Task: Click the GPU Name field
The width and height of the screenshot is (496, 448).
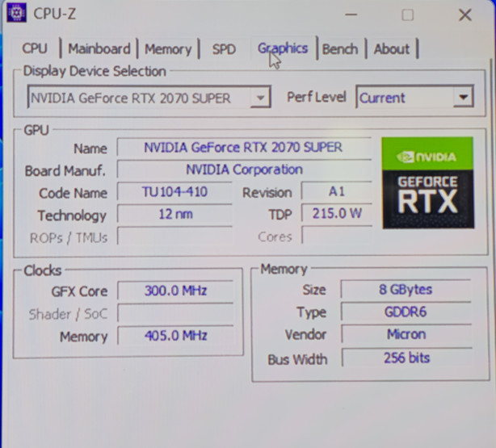Action: pyautogui.click(x=243, y=148)
